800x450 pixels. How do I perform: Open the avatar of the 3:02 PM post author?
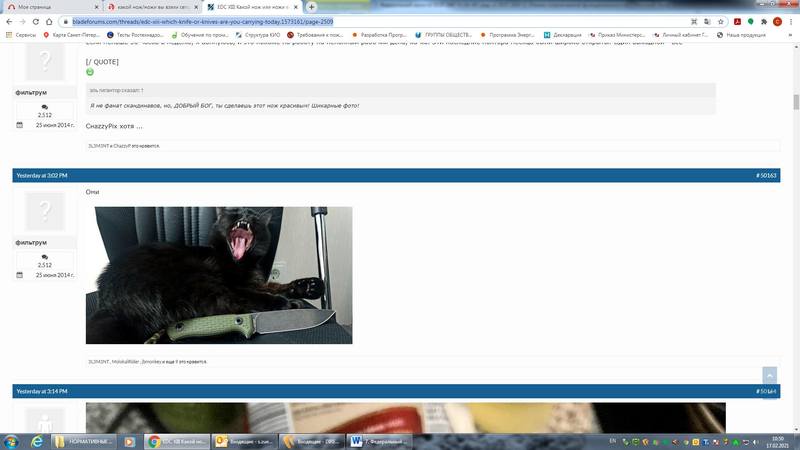[45, 211]
